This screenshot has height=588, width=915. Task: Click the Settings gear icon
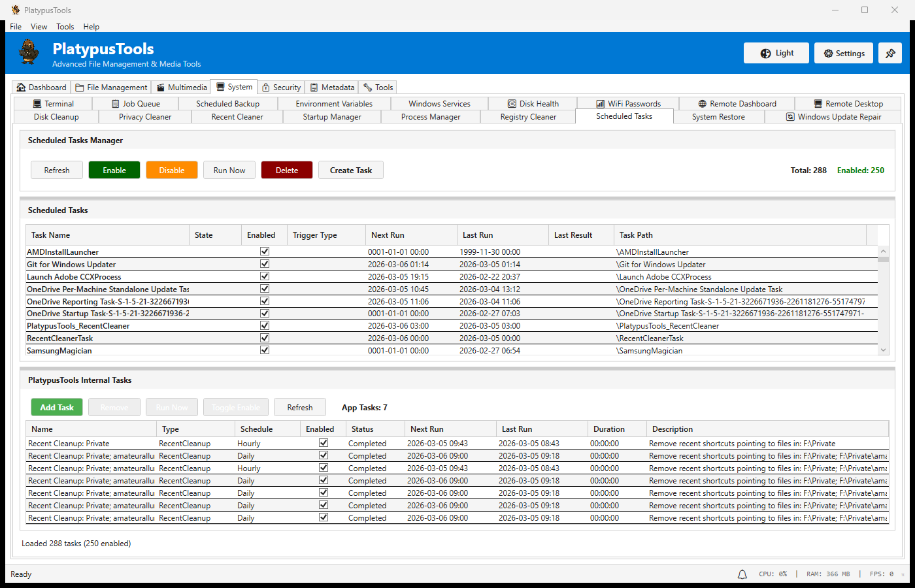pos(829,54)
